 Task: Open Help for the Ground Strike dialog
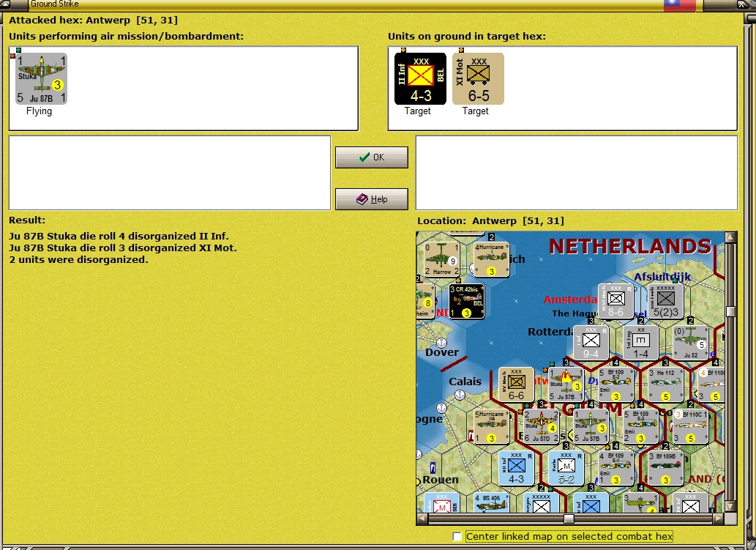click(x=372, y=198)
